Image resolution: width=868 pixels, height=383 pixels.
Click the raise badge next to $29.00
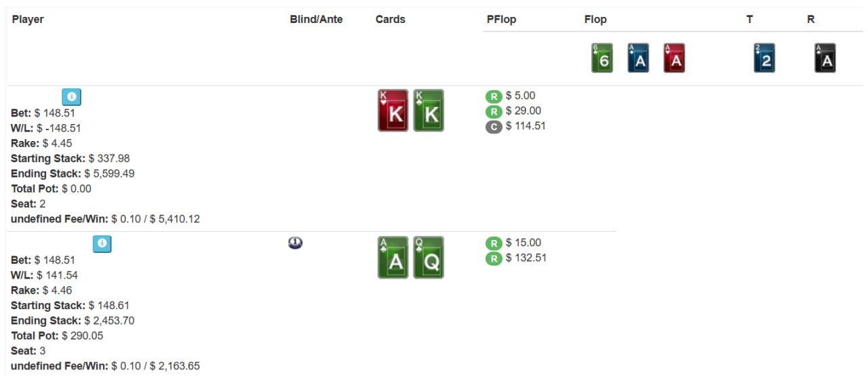coord(494,111)
